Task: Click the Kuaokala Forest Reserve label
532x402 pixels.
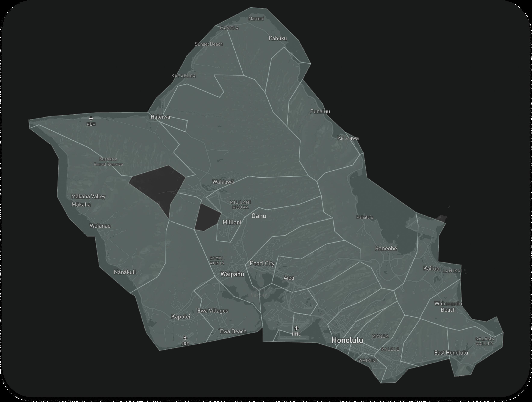Action: tap(108, 162)
